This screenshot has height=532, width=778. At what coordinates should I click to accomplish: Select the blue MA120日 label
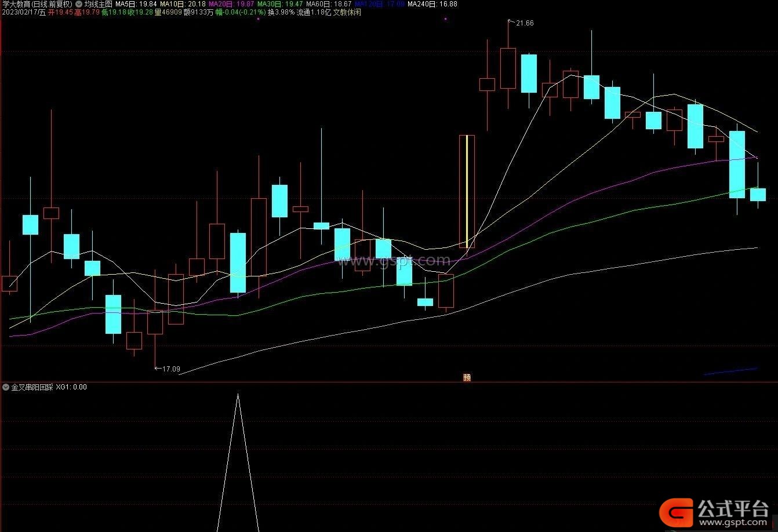[379, 4]
